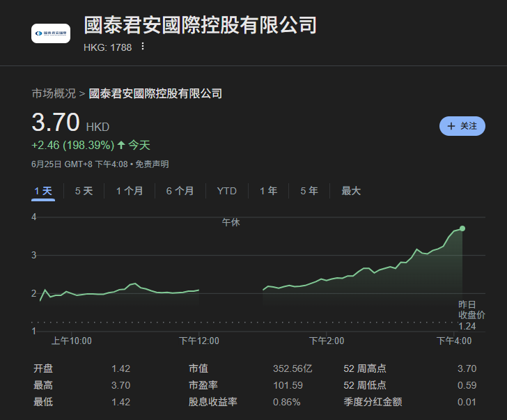Open the 市场概况 breadcrumb link
507x420 pixels.
coord(54,93)
